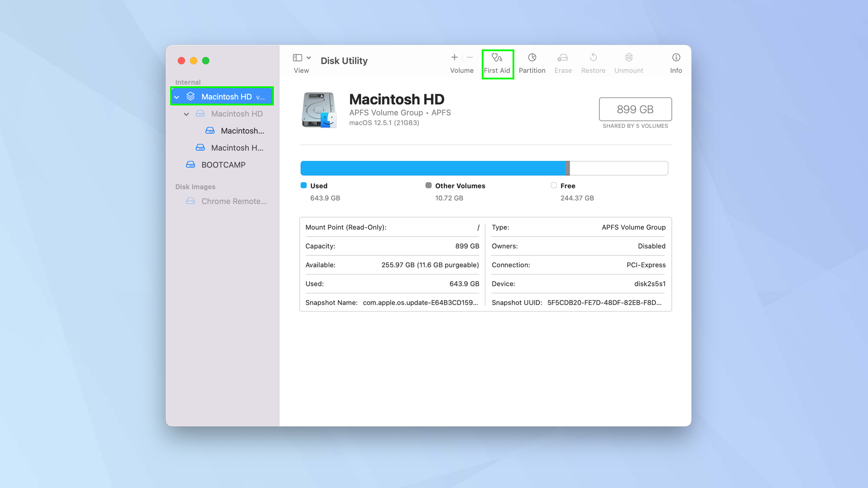Open the disk Info panel
This screenshot has height=488, width=868.
pos(676,63)
